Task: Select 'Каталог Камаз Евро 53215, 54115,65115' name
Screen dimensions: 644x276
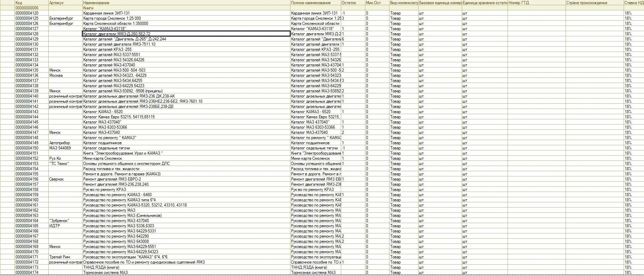Action: pyautogui.click(x=186, y=117)
